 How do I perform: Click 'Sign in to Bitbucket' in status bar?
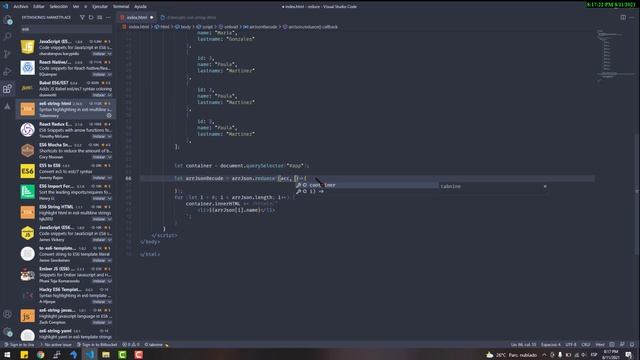click(98, 344)
